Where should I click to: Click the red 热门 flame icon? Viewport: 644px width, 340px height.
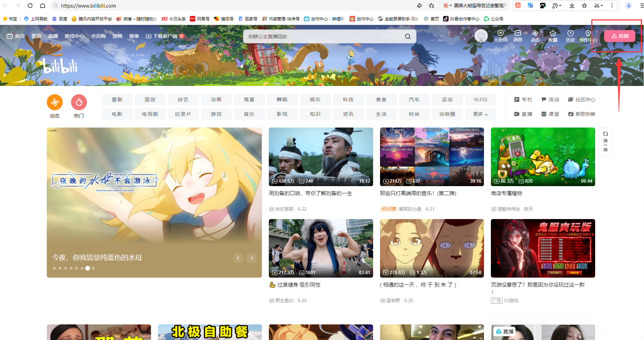point(79,102)
